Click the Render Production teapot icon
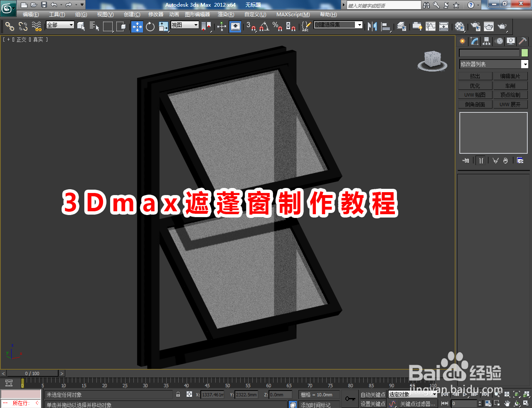532x408 pixels. (x=502, y=26)
